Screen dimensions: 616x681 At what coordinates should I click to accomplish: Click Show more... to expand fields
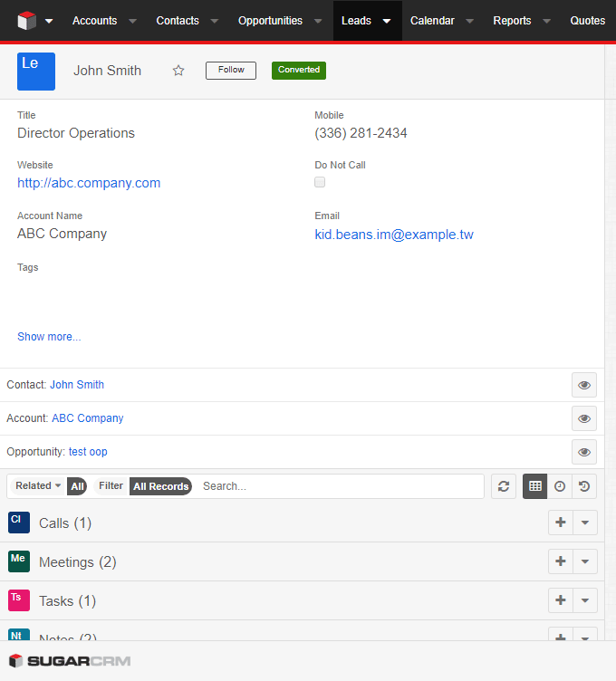[x=49, y=337]
